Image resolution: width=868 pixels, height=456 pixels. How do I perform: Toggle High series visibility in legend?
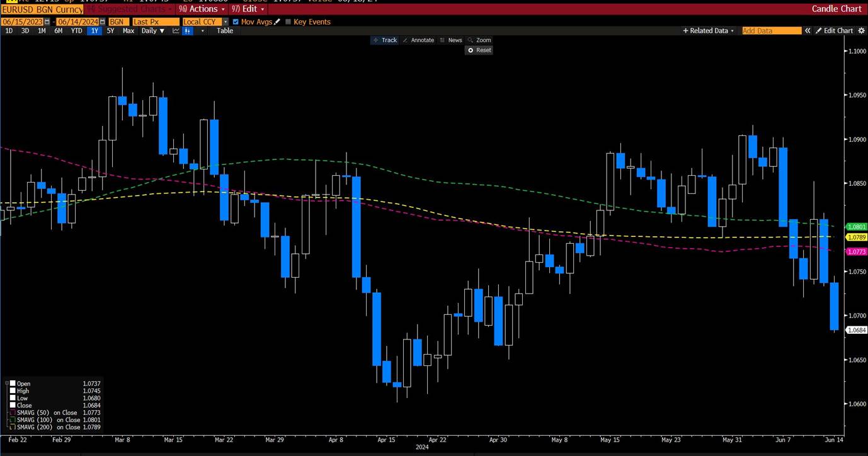[13, 390]
